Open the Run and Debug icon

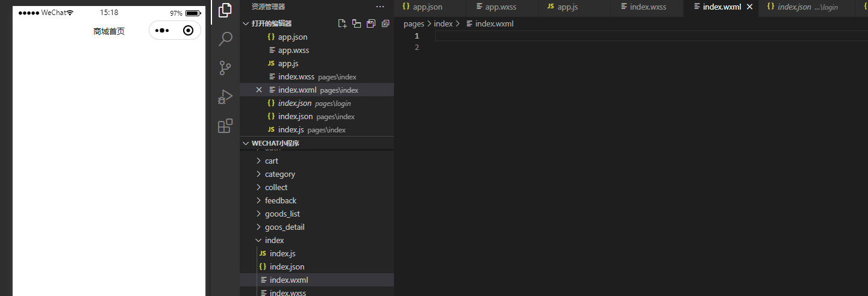click(225, 97)
